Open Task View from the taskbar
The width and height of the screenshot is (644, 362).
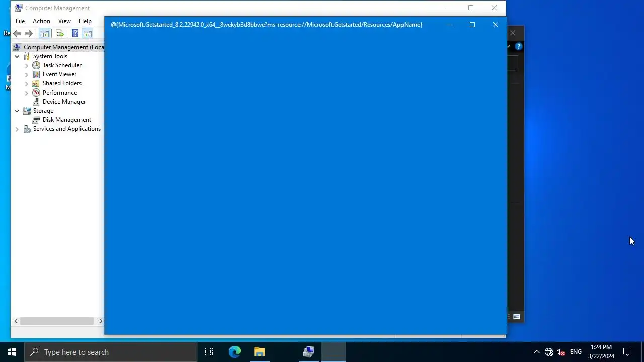[209, 352]
